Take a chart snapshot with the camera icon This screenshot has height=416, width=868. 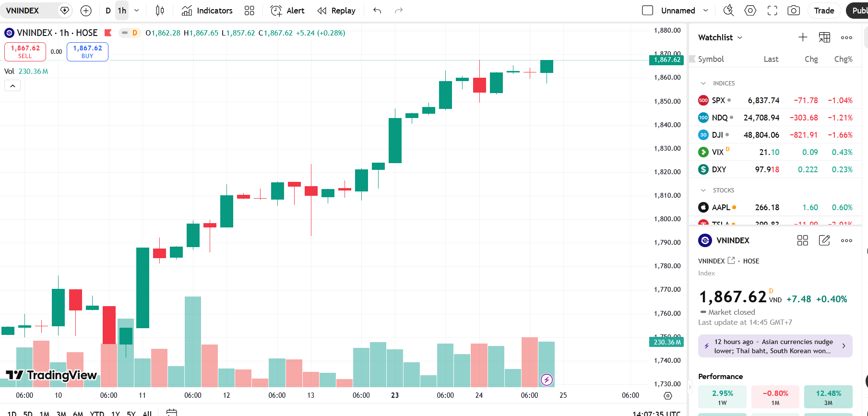tap(793, 10)
